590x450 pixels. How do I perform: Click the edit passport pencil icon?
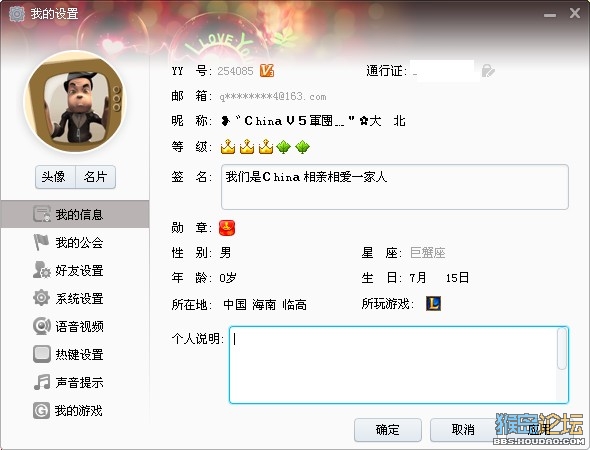pos(488,70)
